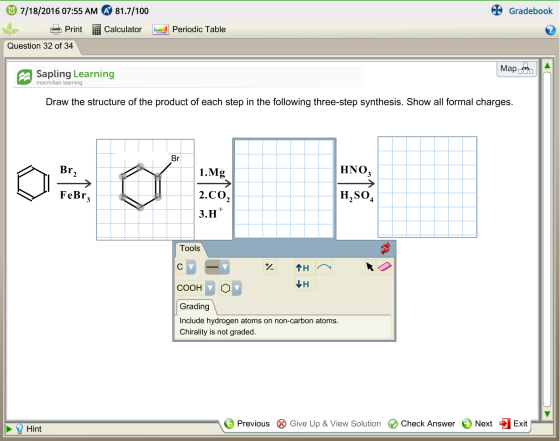This screenshot has width=560, height=441.
Task: Click the blue score badge icon
Action: point(107,10)
